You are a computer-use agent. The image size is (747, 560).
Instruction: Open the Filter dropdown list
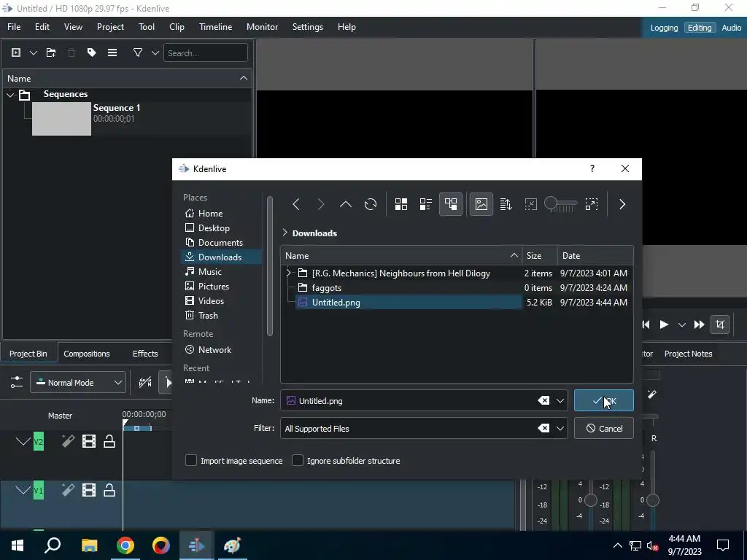pos(560,429)
